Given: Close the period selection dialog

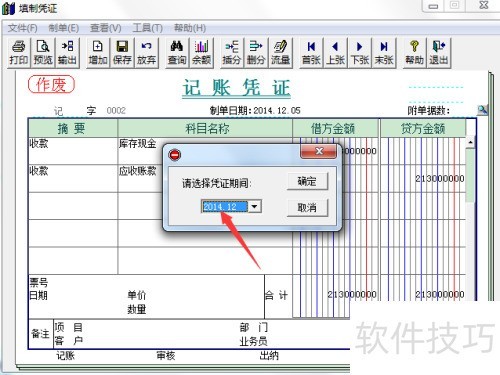Looking at the screenshot, I should pyautogui.click(x=318, y=152).
